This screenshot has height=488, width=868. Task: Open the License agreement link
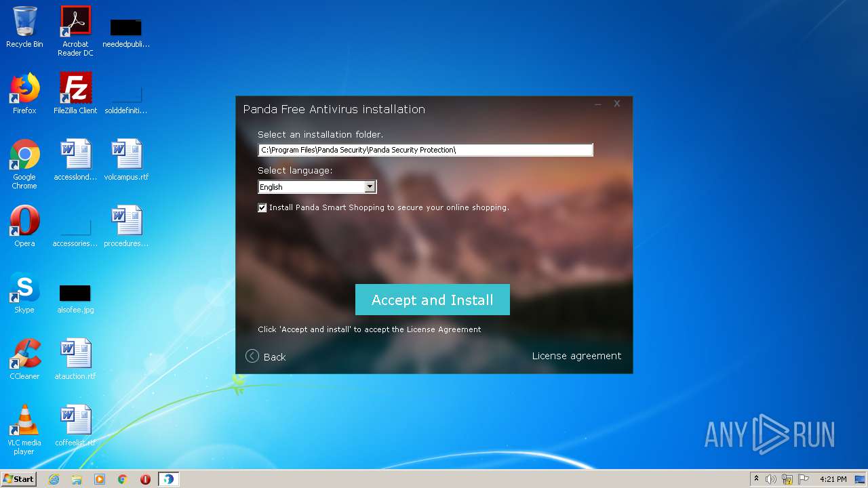576,356
